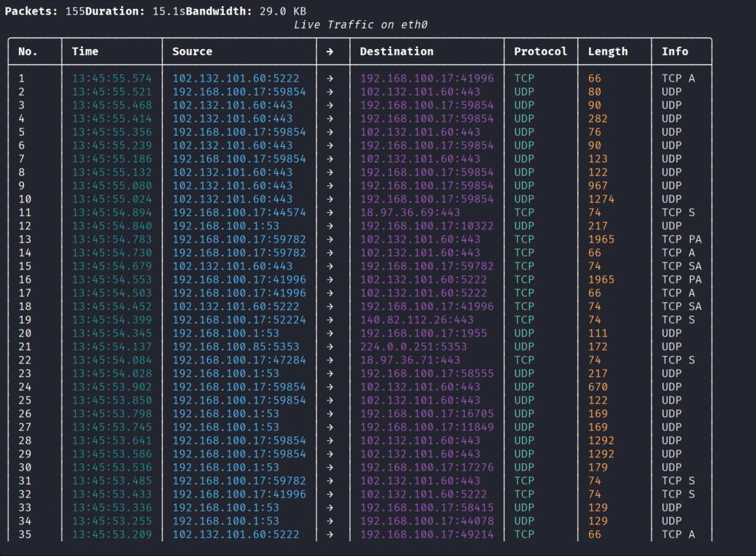Select time 13:45:54.503 in row 17
Viewport: 756px width, 556px height.
pyautogui.click(x=112, y=293)
